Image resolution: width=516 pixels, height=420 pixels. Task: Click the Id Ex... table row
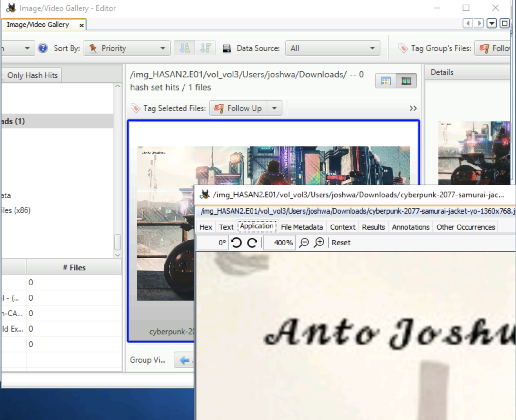[61, 329]
